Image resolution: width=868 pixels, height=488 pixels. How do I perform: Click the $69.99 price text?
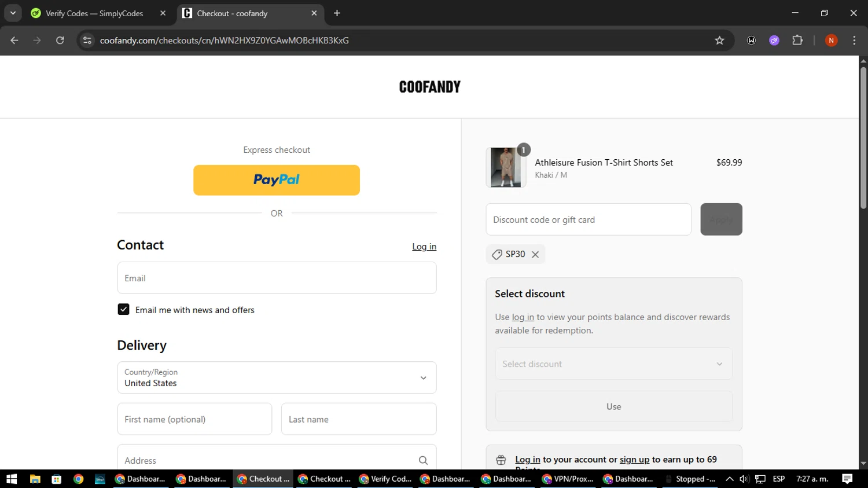(x=729, y=163)
